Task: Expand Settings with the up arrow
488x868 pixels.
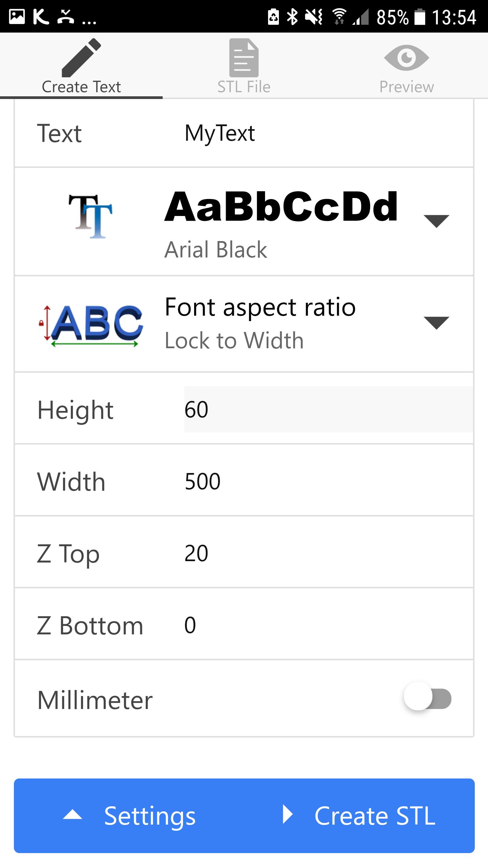Action: [x=73, y=815]
